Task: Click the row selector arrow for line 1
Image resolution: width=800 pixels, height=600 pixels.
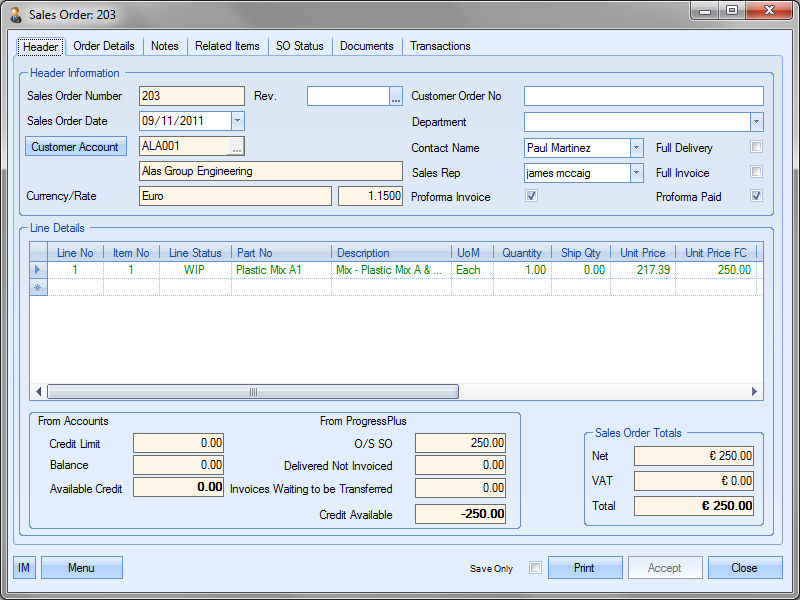Action: [x=39, y=270]
